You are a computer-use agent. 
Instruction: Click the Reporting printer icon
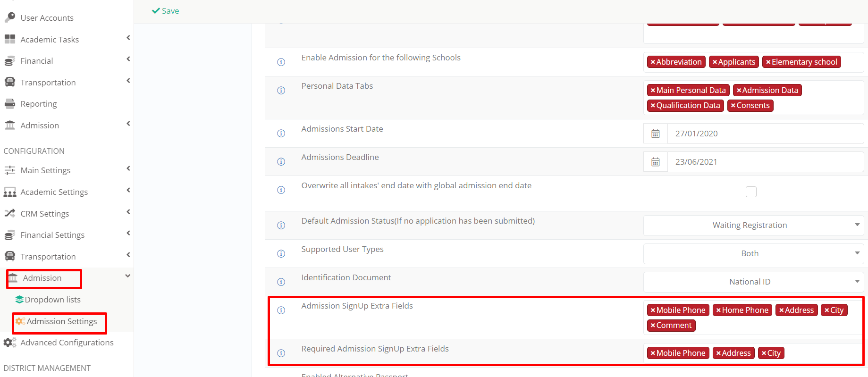pos(10,104)
